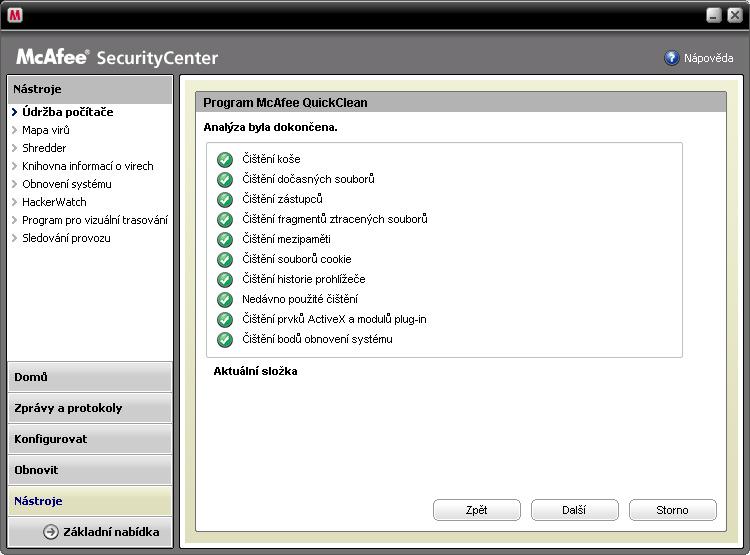Click the Analýza byla dokončena message
This screenshot has height=555, width=750.
click(x=271, y=128)
